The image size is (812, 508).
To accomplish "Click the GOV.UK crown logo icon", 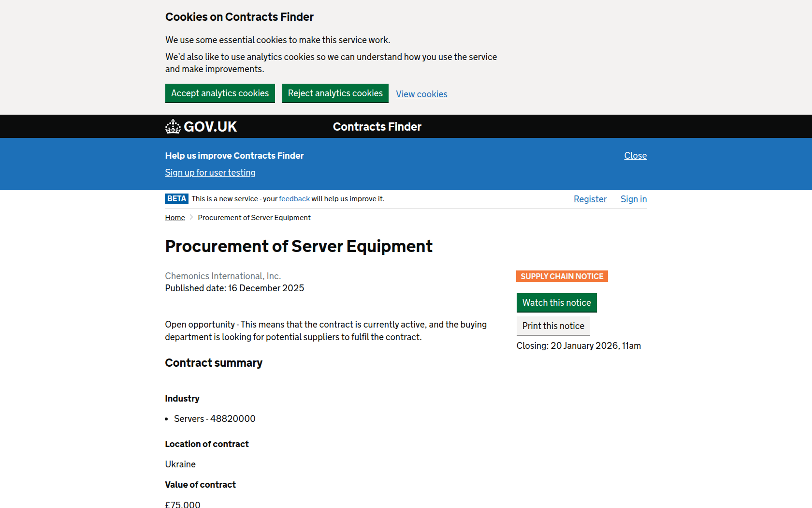I will coord(173,127).
